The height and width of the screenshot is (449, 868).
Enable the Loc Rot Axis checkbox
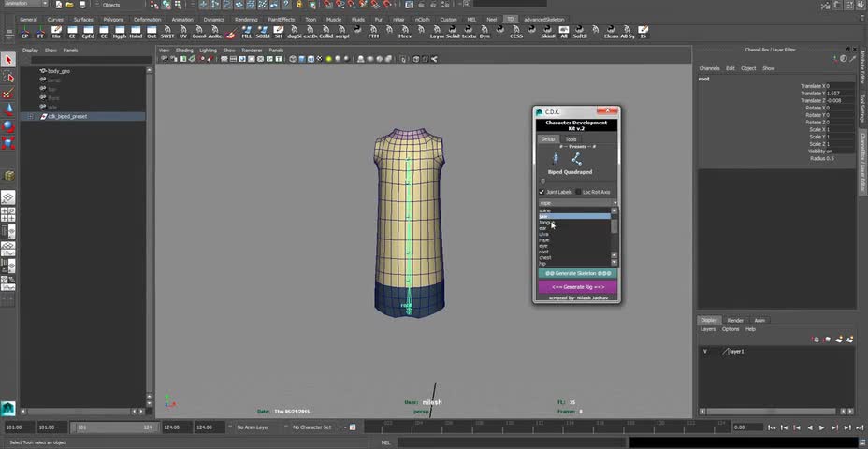coord(577,192)
